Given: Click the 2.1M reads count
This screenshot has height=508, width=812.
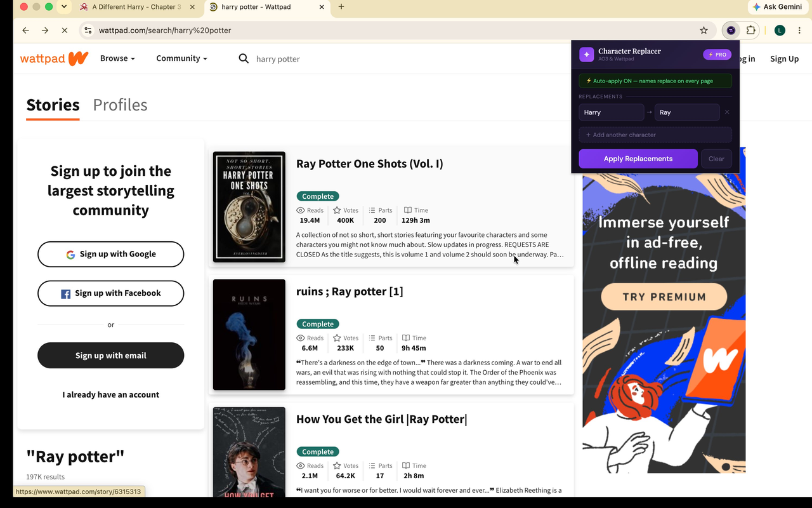Looking at the screenshot, I should pyautogui.click(x=310, y=476).
